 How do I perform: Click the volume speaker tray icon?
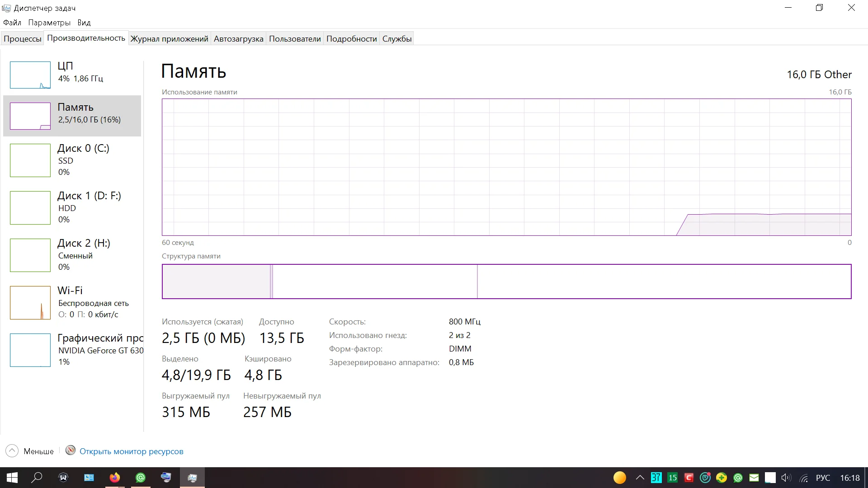pyautogui.click(x=786, y=478)
